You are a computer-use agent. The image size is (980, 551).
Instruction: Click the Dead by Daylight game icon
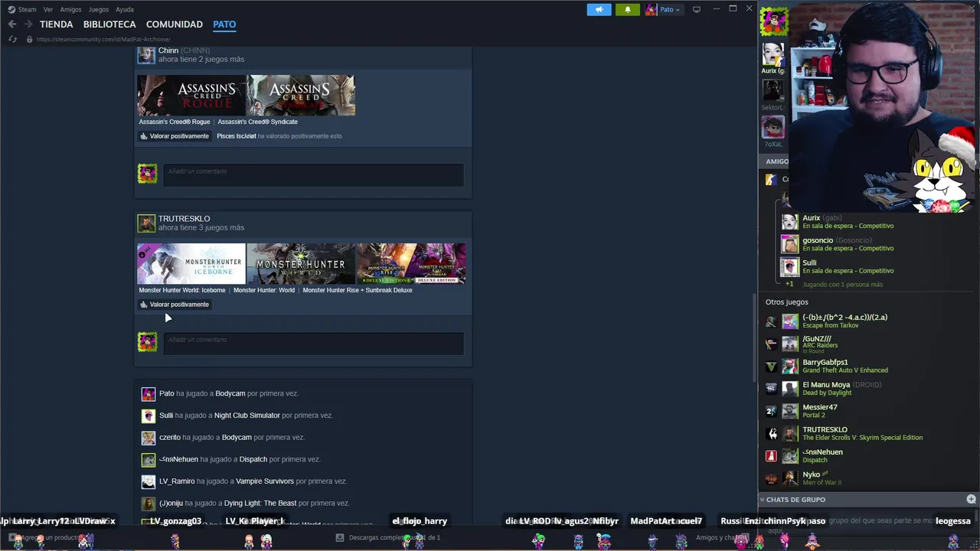[771, 389]
